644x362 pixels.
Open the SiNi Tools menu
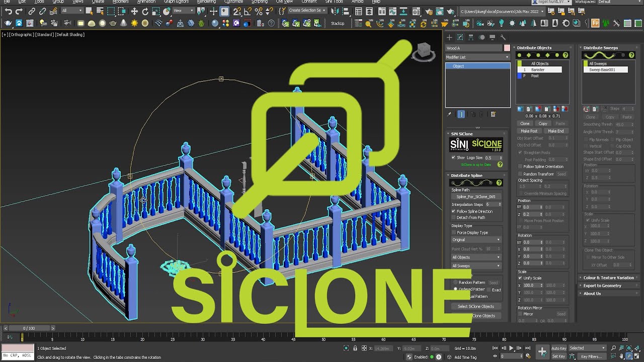pyautogui.click(x=334, y=2)
